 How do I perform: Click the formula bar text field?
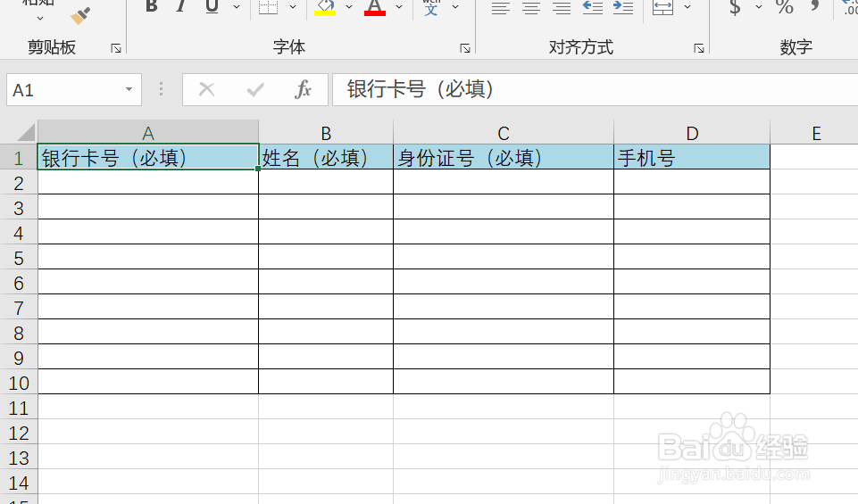coord(595,89)
